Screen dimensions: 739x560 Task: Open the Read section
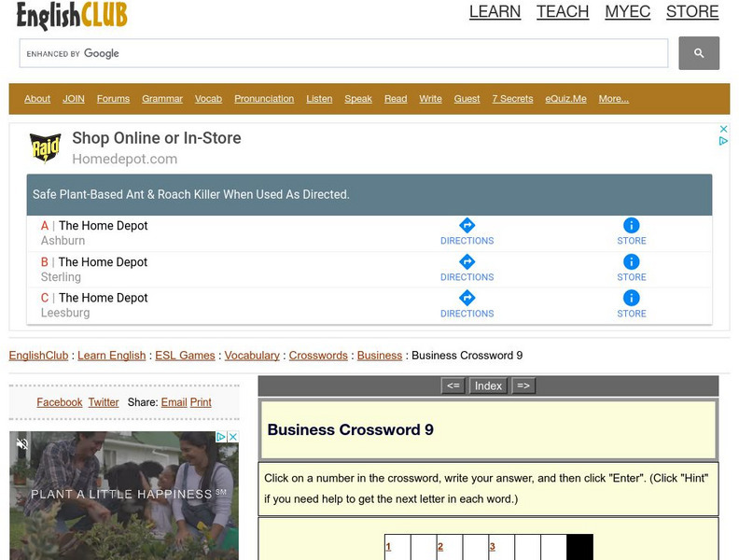(396, 99)
